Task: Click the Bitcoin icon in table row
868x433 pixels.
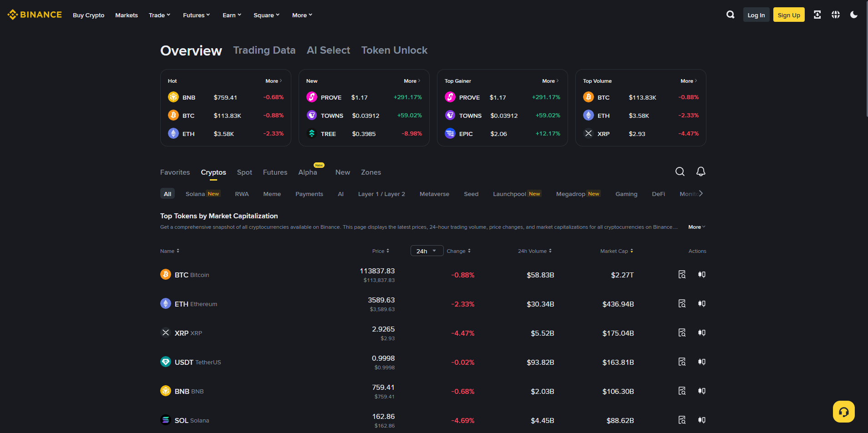Action: (x=166, y=274)
